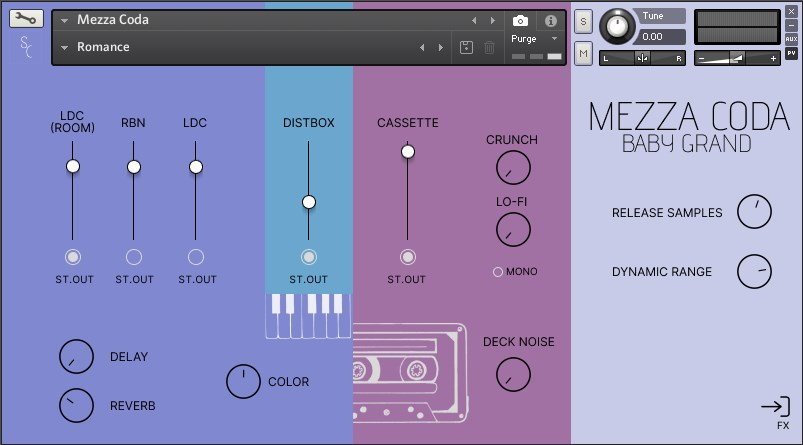Click the AUX button

pyautogui.click(x=791, y=39)
